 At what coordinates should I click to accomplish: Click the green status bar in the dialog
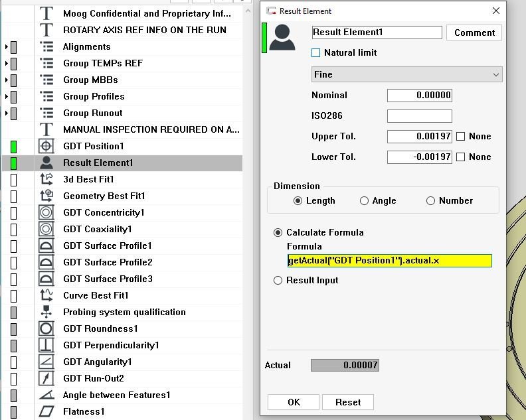tap(264, 38)
